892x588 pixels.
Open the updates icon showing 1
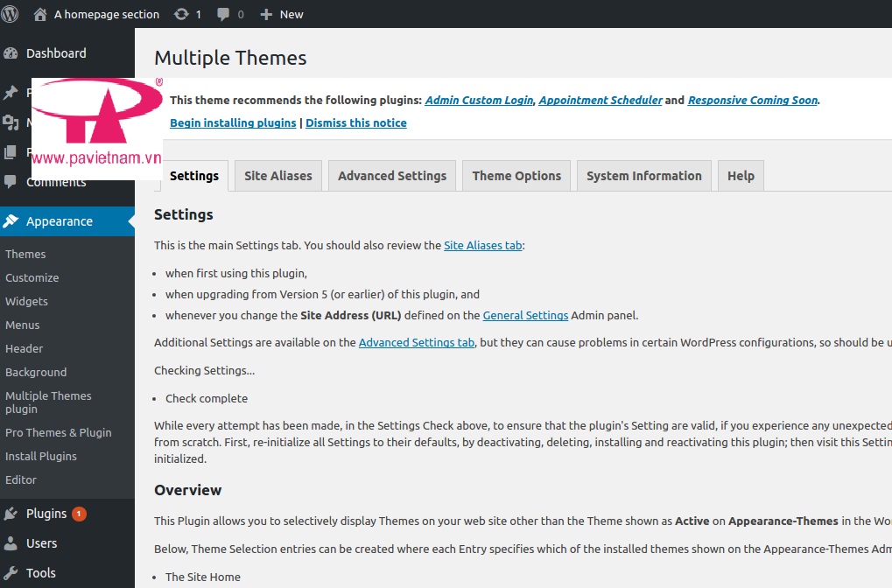181,14
